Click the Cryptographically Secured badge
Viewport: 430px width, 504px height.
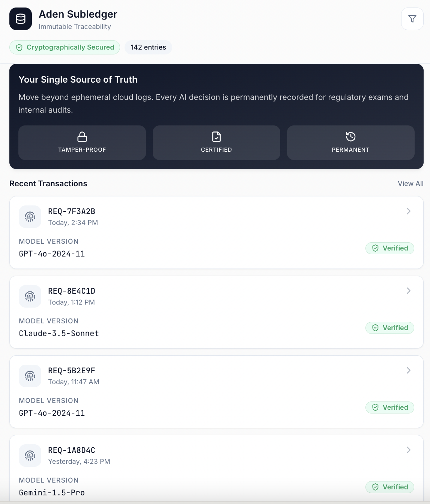[x=65, y=47]
